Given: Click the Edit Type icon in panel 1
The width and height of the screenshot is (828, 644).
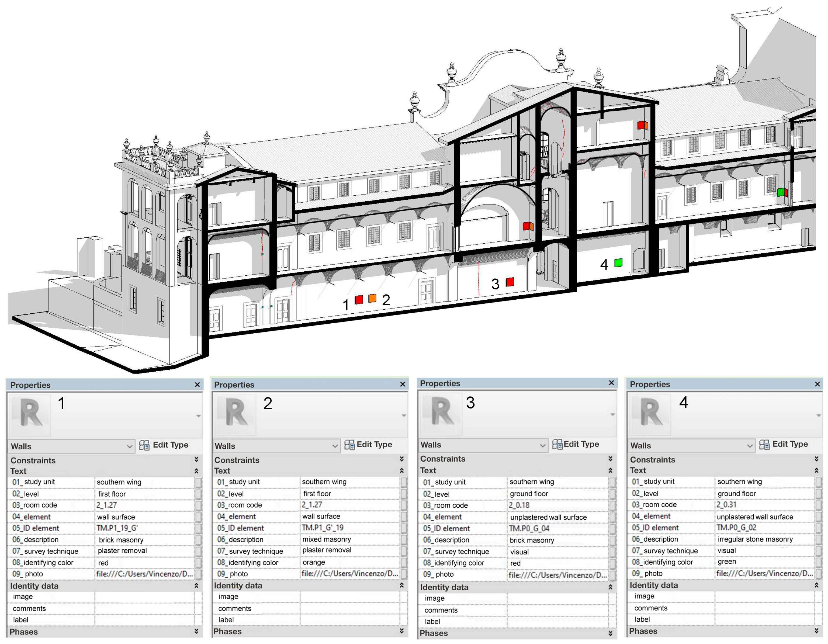Looking at the screenshot, I should [x=144, y=445].
